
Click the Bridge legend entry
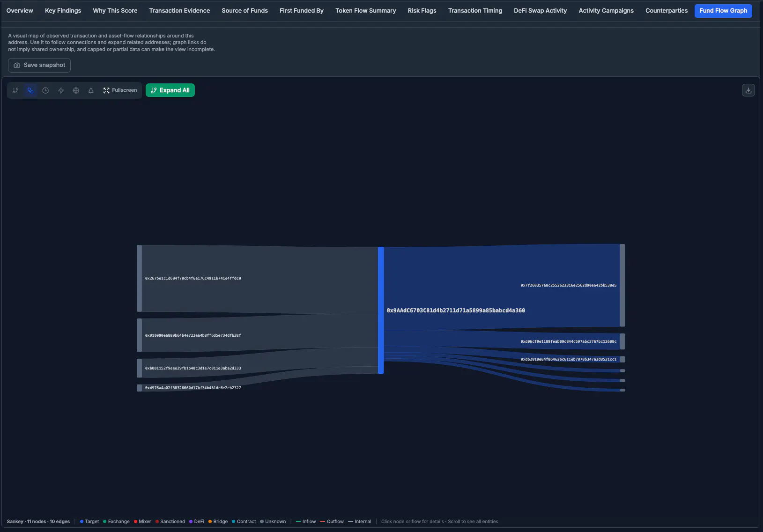coord(218,522)
